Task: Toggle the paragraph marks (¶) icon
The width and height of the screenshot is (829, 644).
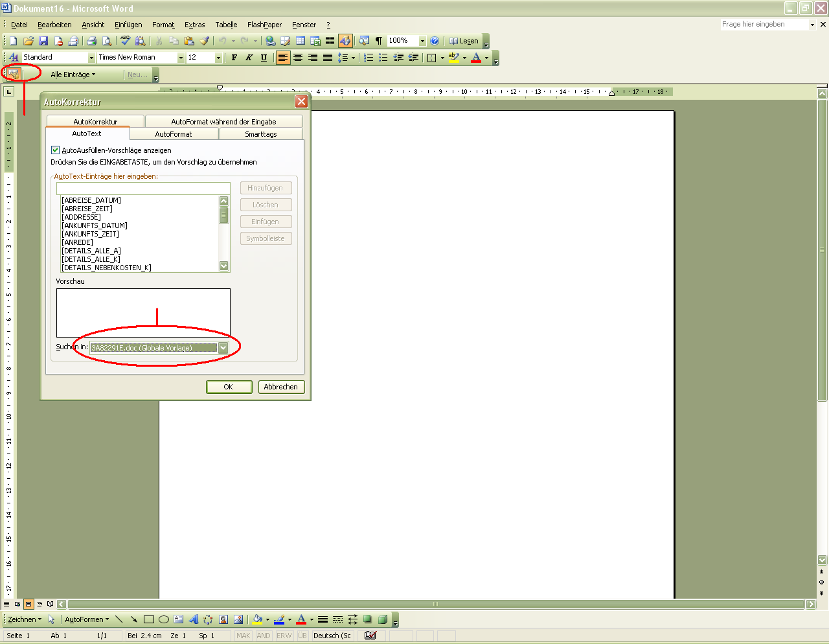Action: 379,41
